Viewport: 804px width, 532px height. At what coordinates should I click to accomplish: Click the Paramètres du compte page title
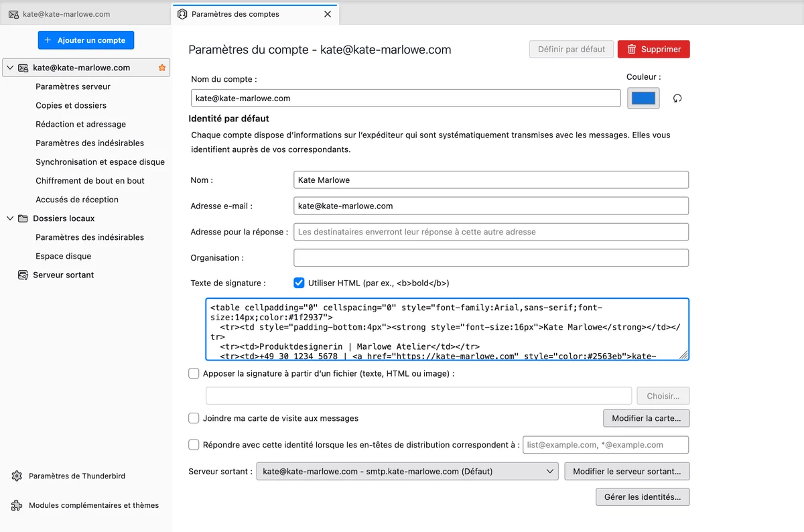[320, 50]
